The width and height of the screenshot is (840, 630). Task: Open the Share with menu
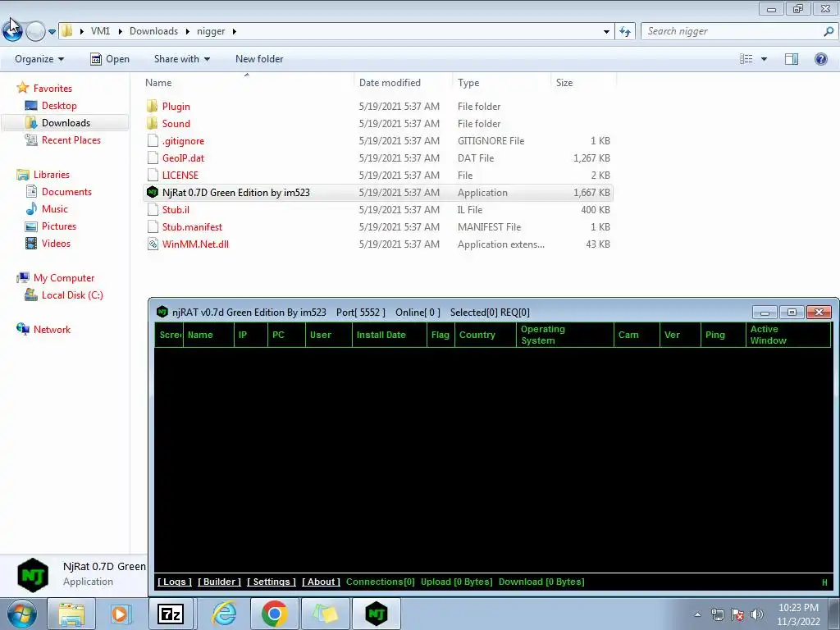(x=181, y=59)
